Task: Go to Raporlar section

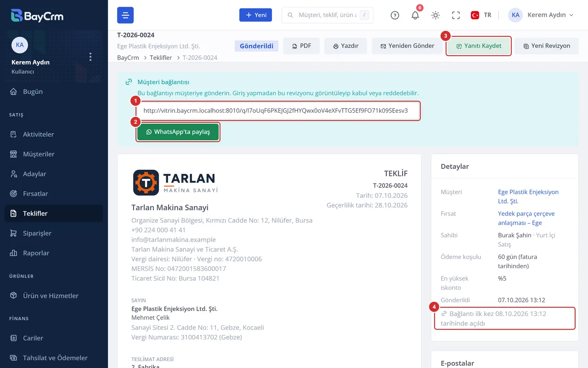Action: tap(54, 253)
